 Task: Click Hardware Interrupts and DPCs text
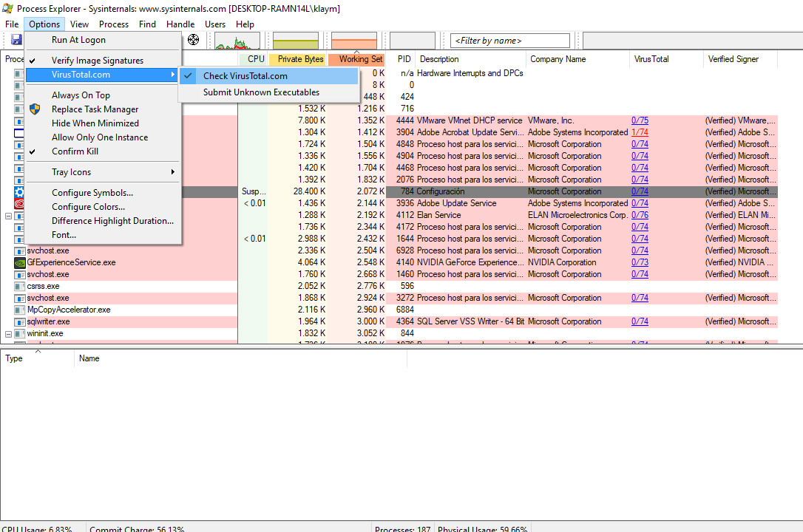coord(470,73)
